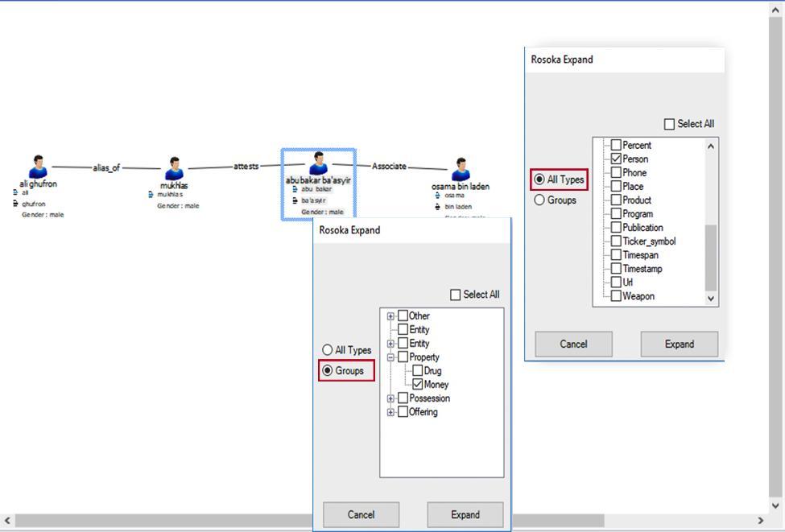Click the alias_of relationship link label
The width and height of the screenshot is (785, 532).
[106, 167]
